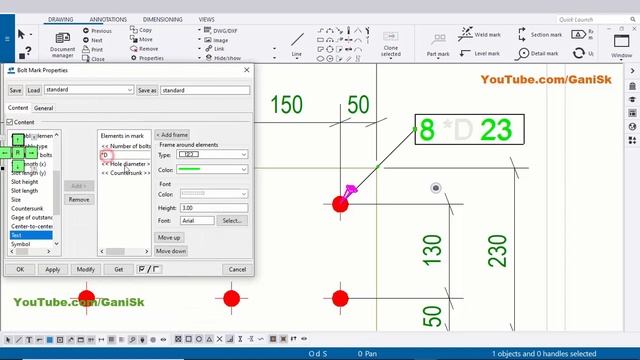640x360 pixels.
Task: Switch to the DIMENSIONING ribbon tab
Action: click(x=162, y=19)
